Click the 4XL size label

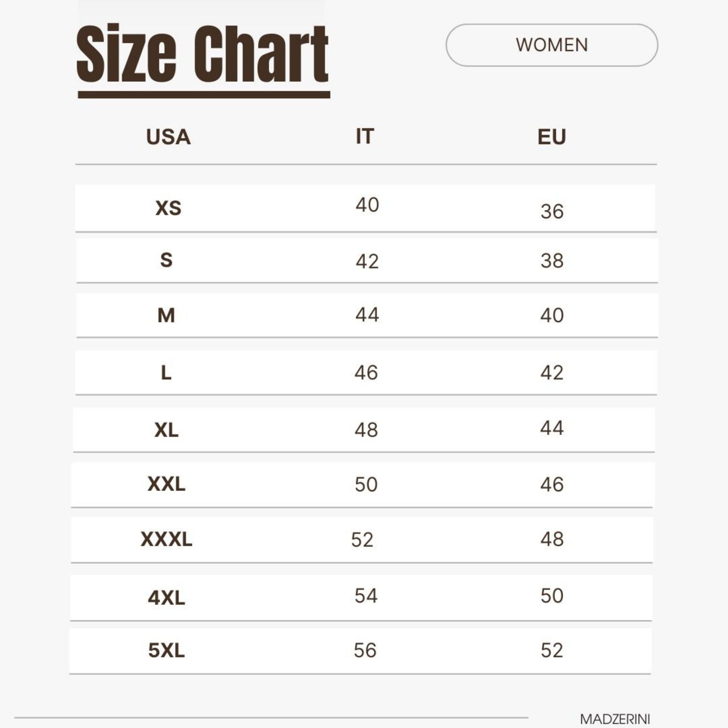166,598
